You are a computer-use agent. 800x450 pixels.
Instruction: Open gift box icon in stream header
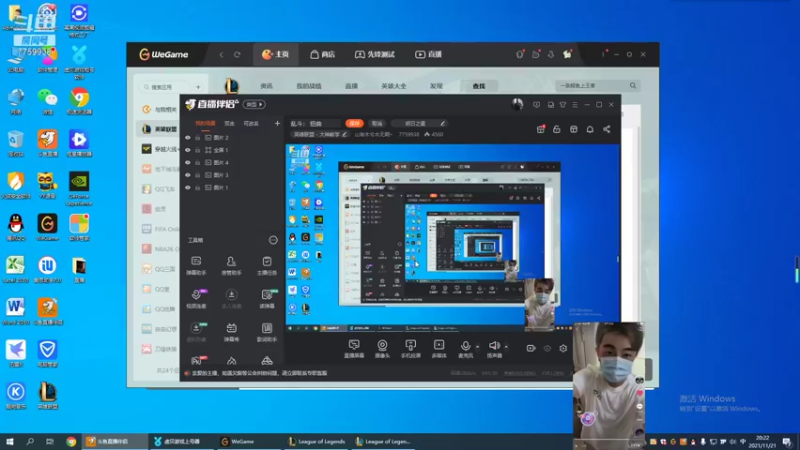point(540,130)
